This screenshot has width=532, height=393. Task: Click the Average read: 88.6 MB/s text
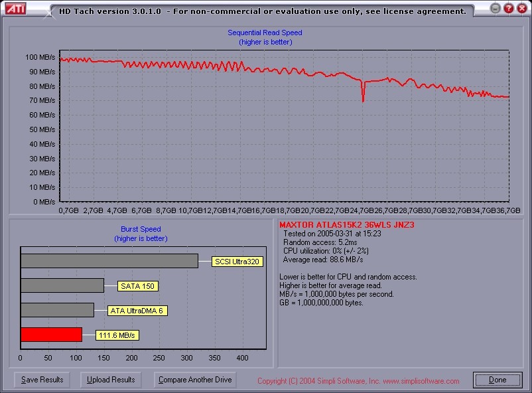[x=323, y=260]
